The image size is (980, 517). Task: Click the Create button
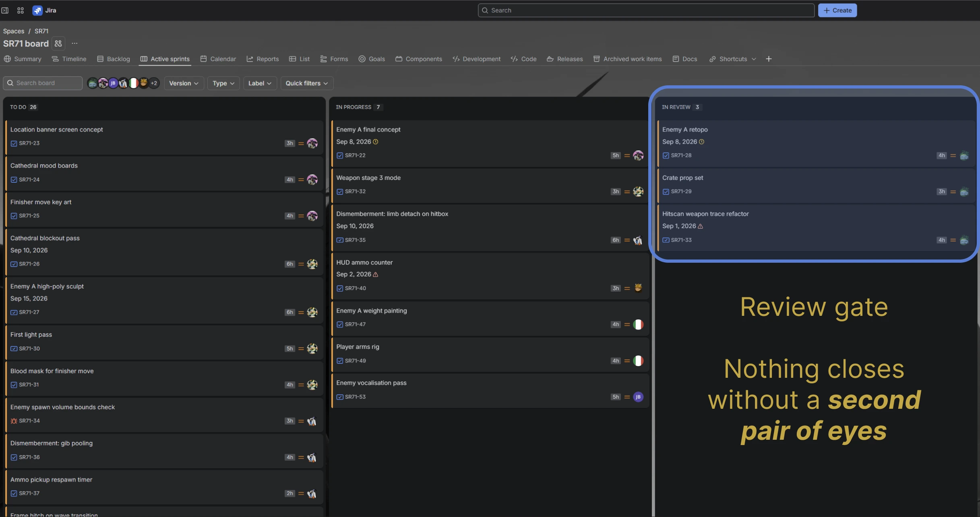pos(837,10)
